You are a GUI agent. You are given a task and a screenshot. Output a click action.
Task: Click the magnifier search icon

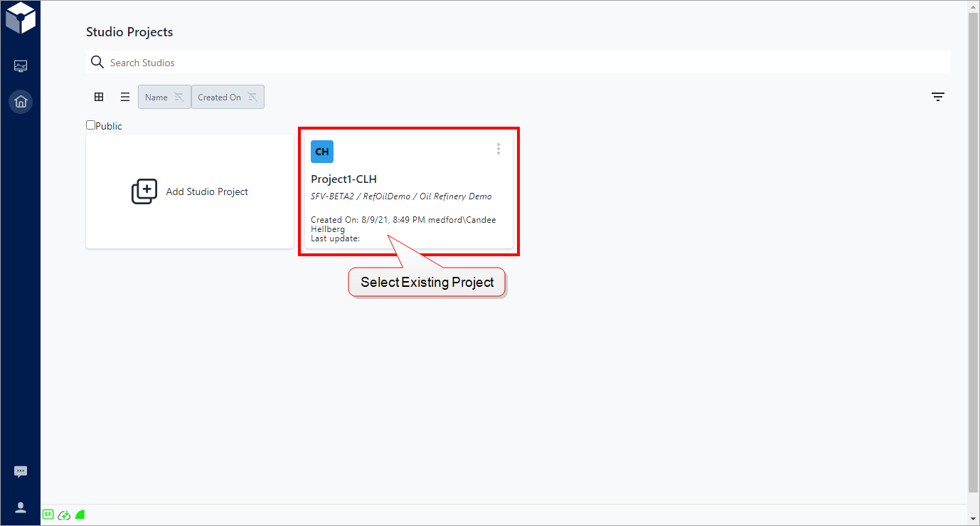point(97,63)
